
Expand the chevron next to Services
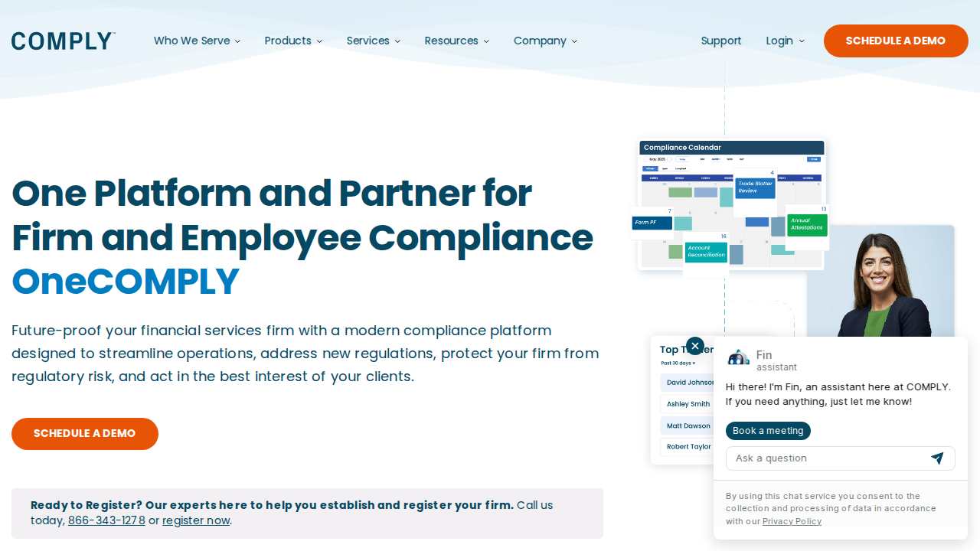pos(397,41)
